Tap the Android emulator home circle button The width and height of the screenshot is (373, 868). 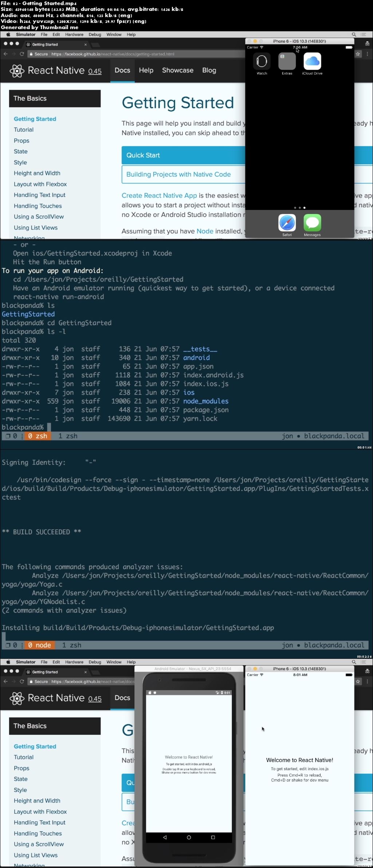pyautogui.click(x=189, y=837)
